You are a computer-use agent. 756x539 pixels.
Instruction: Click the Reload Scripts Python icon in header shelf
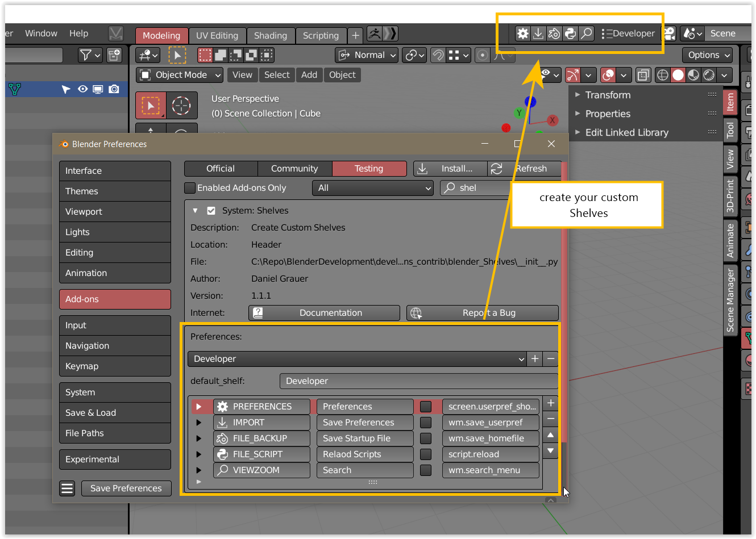(x=570, y=34)
